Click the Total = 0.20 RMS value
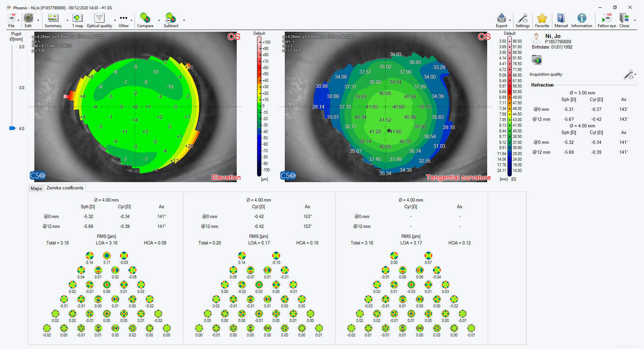Screen dimensions: 644x349 (210, 243)
